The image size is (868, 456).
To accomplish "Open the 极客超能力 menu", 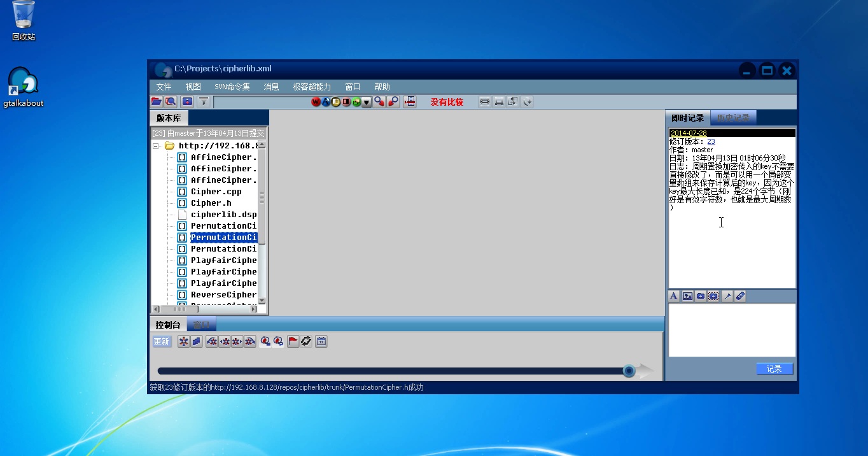I will [312, 87].
